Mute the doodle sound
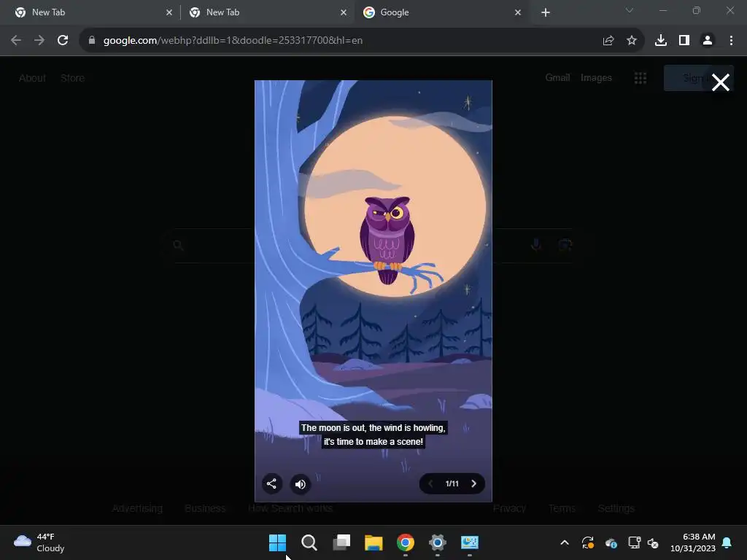This screenshot has width=747, height=560. (x=300, y=484)
